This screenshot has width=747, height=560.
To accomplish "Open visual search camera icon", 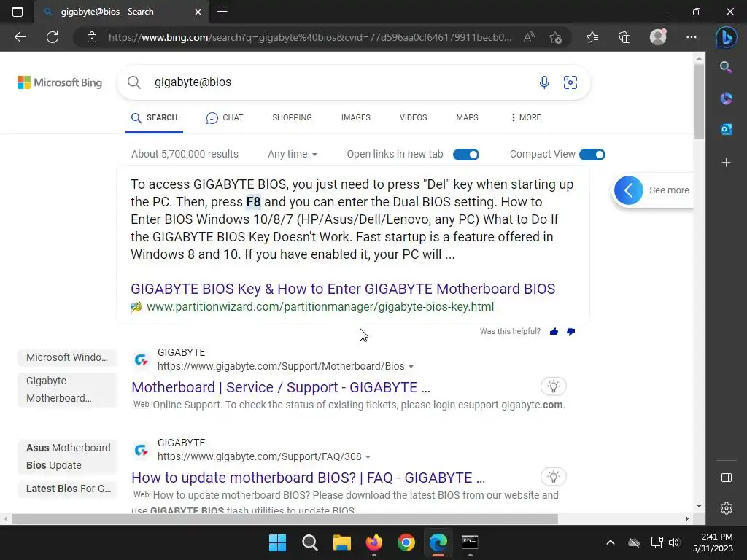I will point(570,82).
